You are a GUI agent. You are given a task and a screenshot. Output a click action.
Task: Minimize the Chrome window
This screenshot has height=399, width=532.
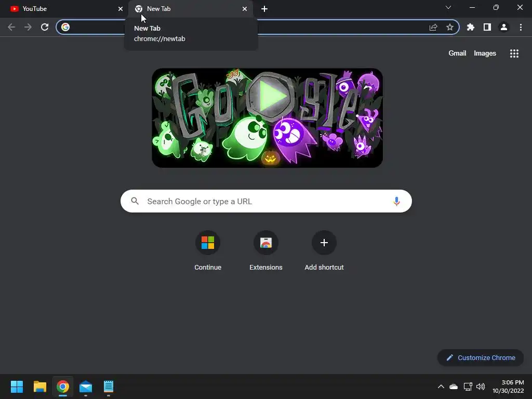click(472, 7)
